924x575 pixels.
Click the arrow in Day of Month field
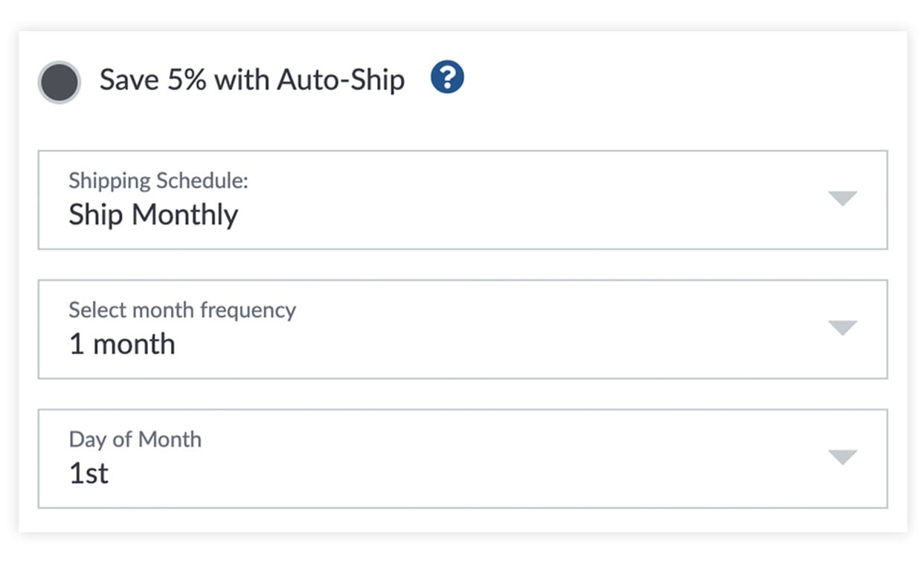(x=842, y=457)
